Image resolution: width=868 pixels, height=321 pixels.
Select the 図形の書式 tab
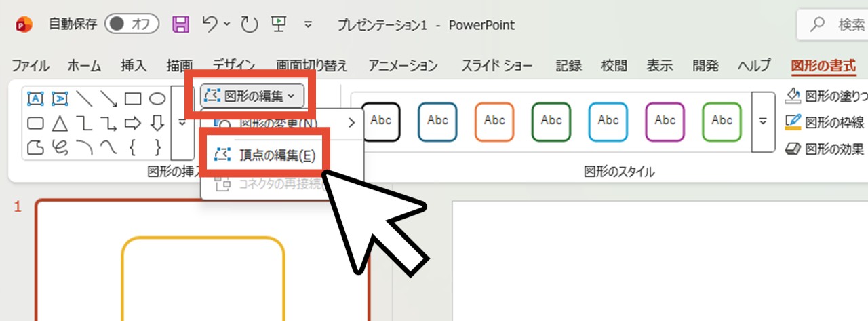[x=823, y=66]
